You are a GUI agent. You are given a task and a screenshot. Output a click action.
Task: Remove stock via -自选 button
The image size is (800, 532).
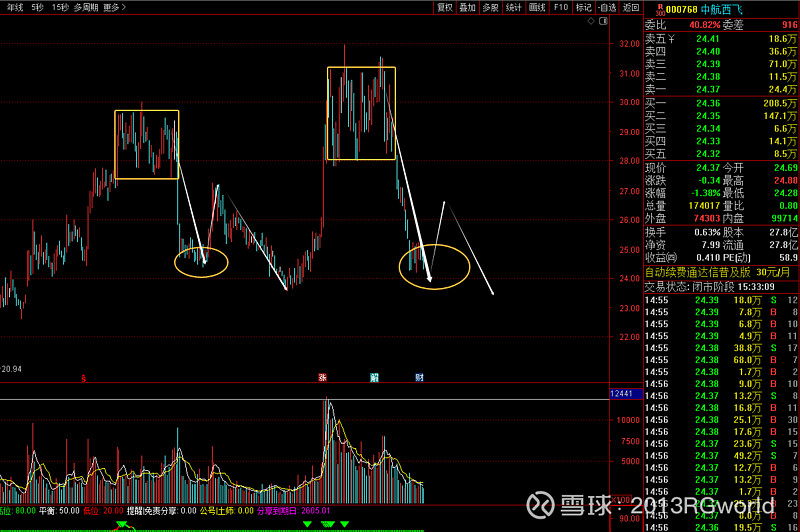click(x=607, y=7)
